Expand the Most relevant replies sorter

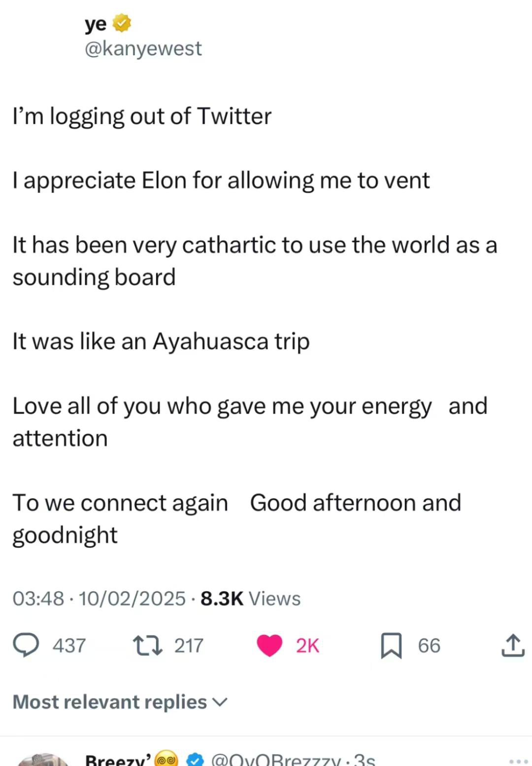click(109, 702)
